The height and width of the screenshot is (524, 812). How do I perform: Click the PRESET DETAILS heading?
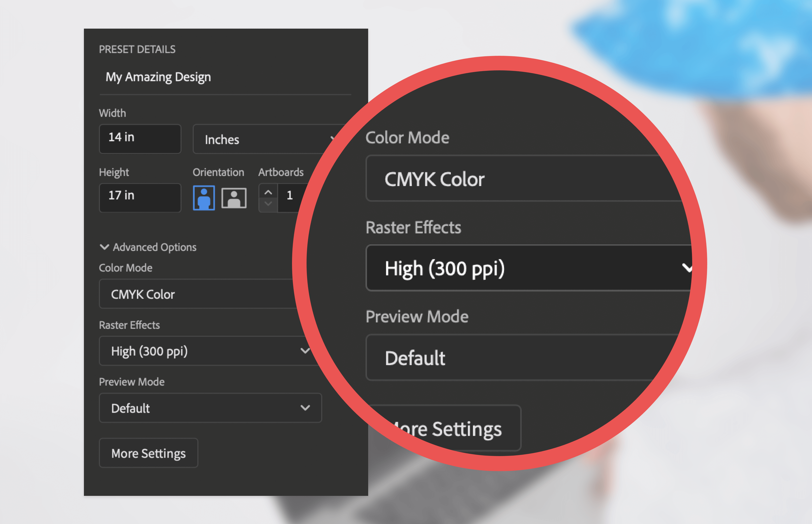pyautogui.click(x=137, y=49)
